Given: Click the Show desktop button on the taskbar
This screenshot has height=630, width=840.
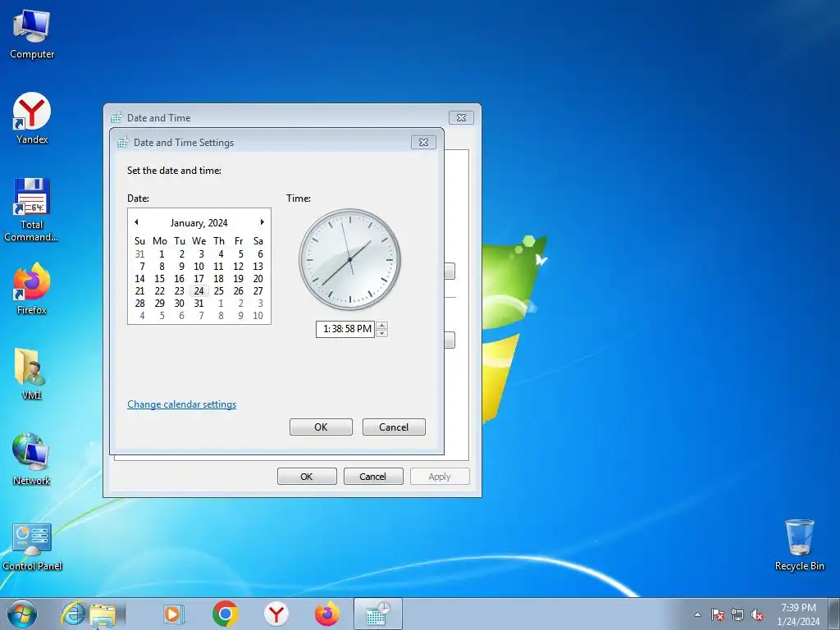Looking at the screenshot, I should click(x=834, y=614).
